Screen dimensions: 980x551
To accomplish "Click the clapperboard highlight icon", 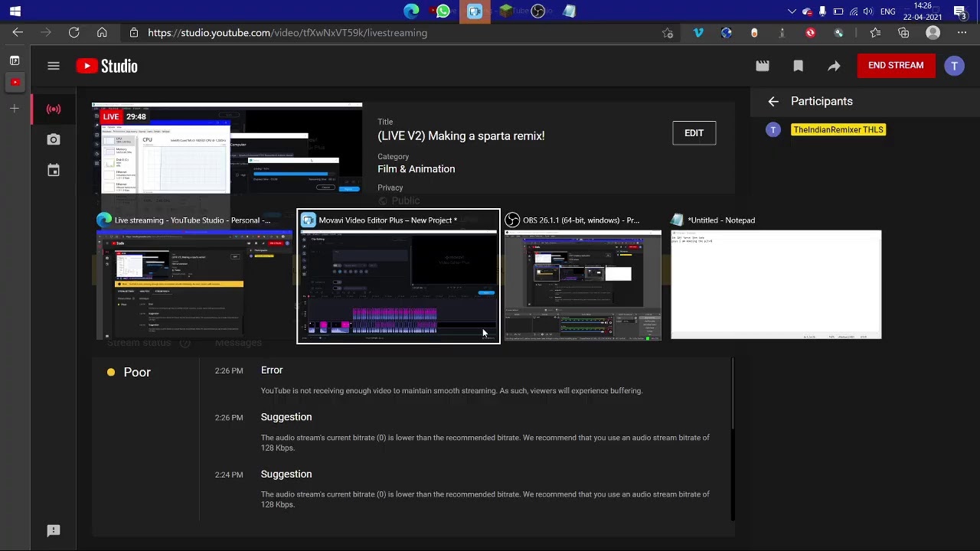I will [763, 66].
